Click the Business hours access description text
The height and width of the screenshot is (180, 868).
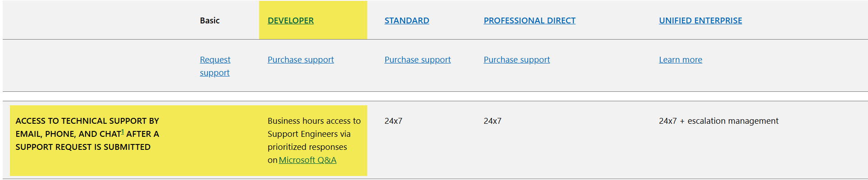(314, 140)
